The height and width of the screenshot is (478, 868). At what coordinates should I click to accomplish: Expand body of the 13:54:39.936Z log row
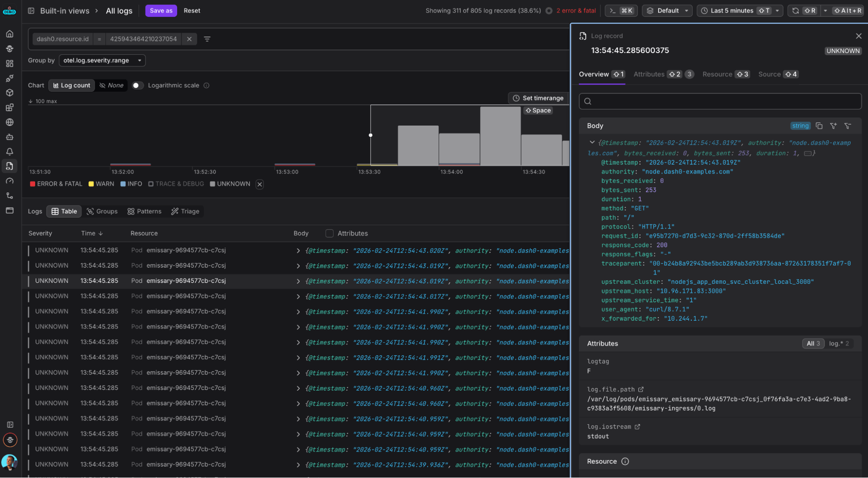tap(298, 465)
